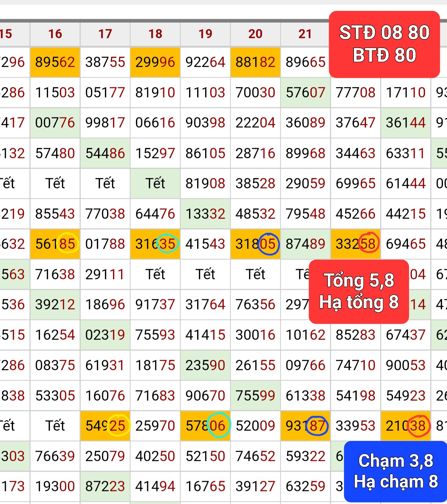Pick the value 99817
Viewport: 447px width, 504px height.
click(x=105, y=123)
